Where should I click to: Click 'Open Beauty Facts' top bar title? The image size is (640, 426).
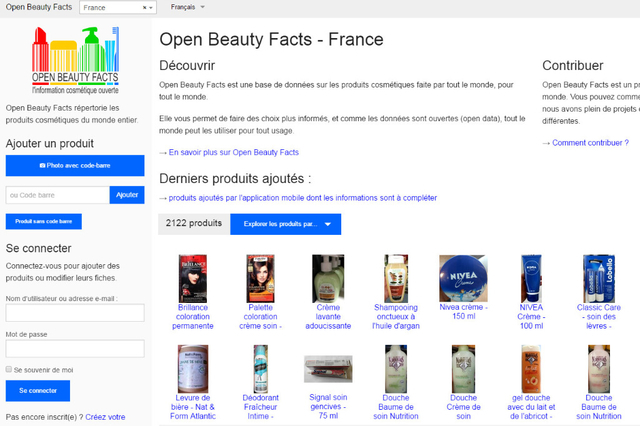point(39,7)
